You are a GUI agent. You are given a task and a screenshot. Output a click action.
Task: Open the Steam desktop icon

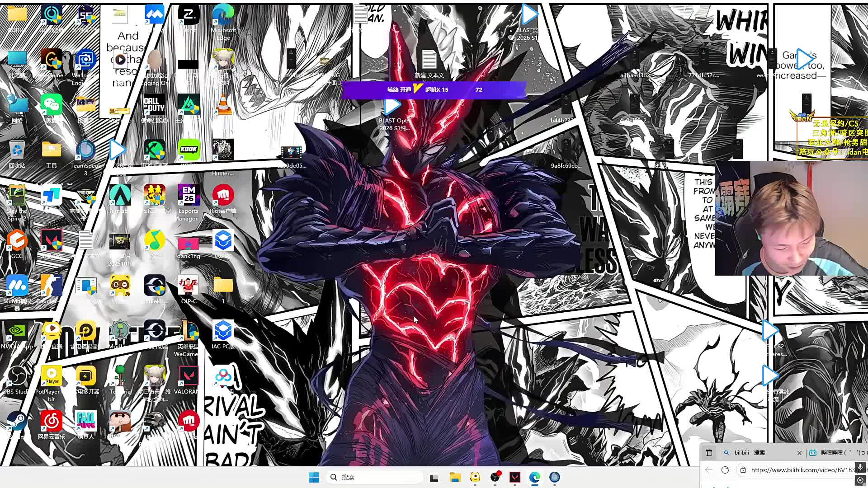(17, 422)
